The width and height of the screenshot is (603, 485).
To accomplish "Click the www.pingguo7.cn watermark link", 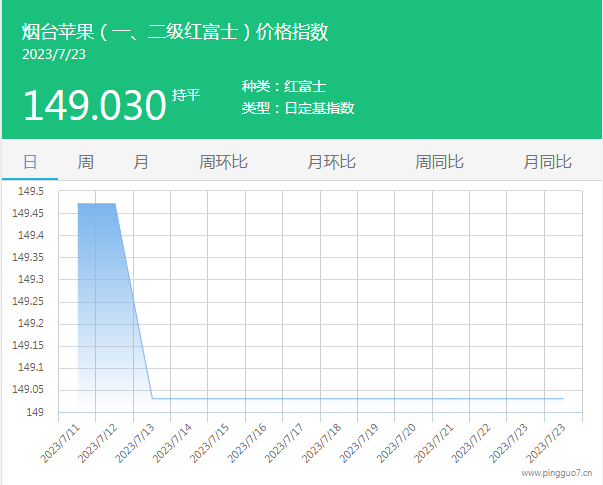I will coord(555,474).
